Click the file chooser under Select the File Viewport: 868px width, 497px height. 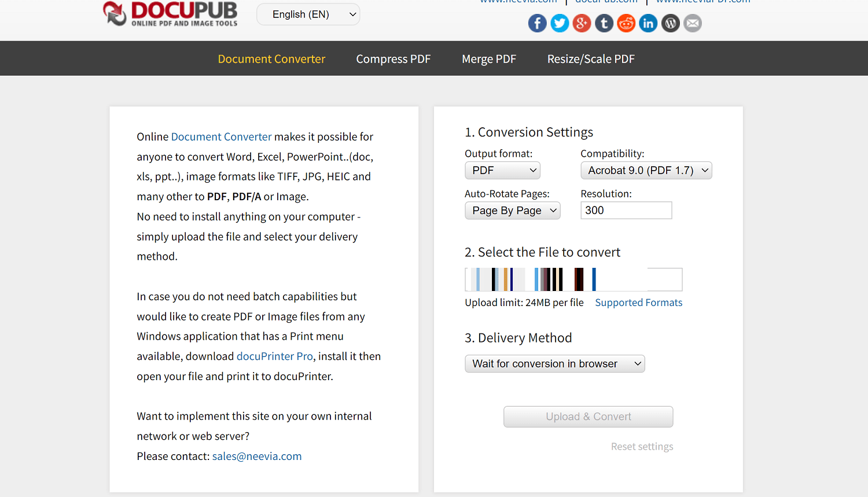[573, 279]
